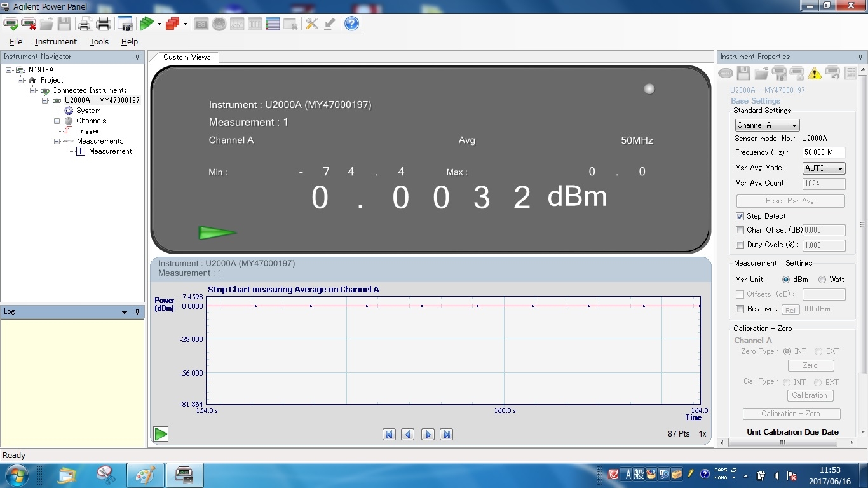Collapse the Measurements tree node

57,141
